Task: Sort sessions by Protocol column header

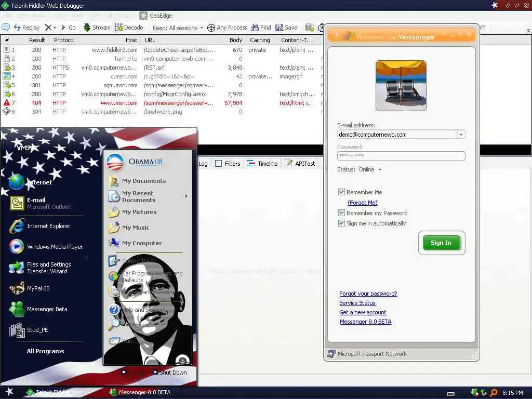Action: click(64, 40)
